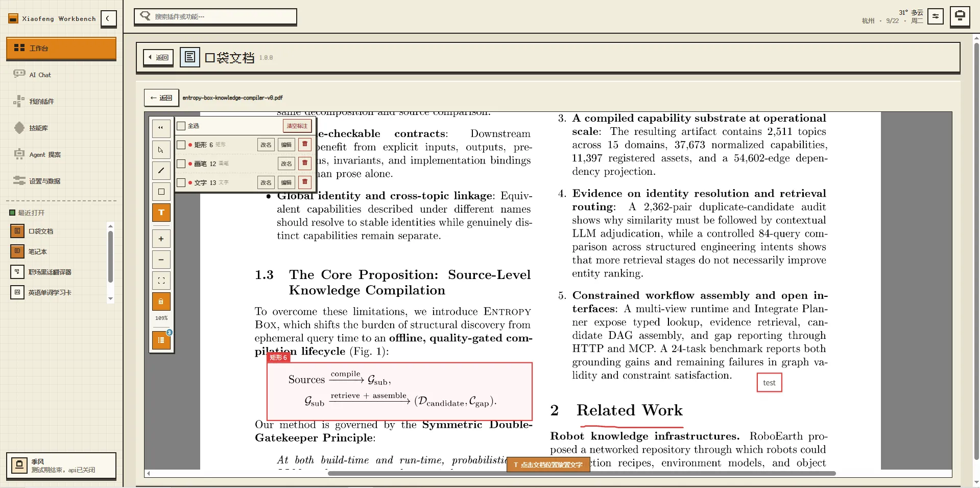The image size is (980, 488).
Task: Select the 'test' text annotation box
Action: pos(769,383)
